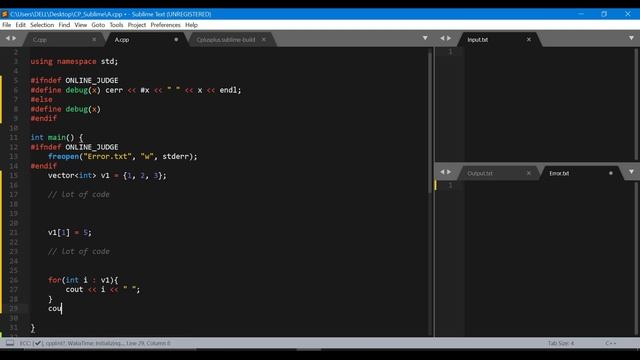Click the '#ifndef ONLINE_JUDGE' line above the debug define
The width and height of the screenshot is (640, 360).
74,80
